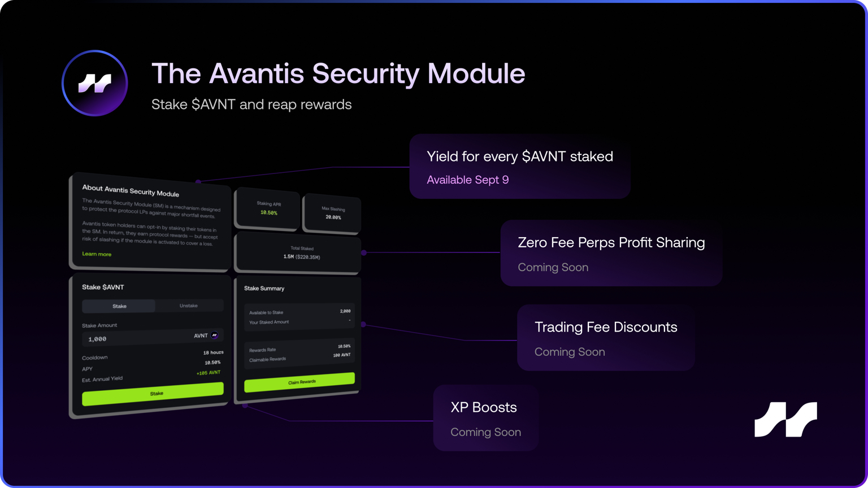
Task: Click the Avantis watermark logo at bottom right
Action: pyautogui.click(x=786, y=419)
